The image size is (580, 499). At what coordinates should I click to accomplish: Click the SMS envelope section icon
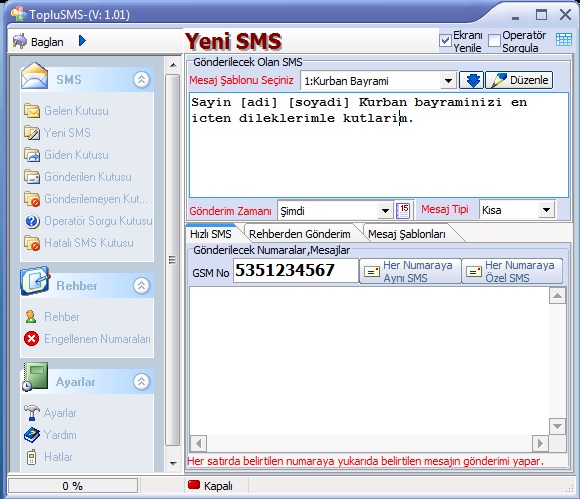click(x=34, y=76)
